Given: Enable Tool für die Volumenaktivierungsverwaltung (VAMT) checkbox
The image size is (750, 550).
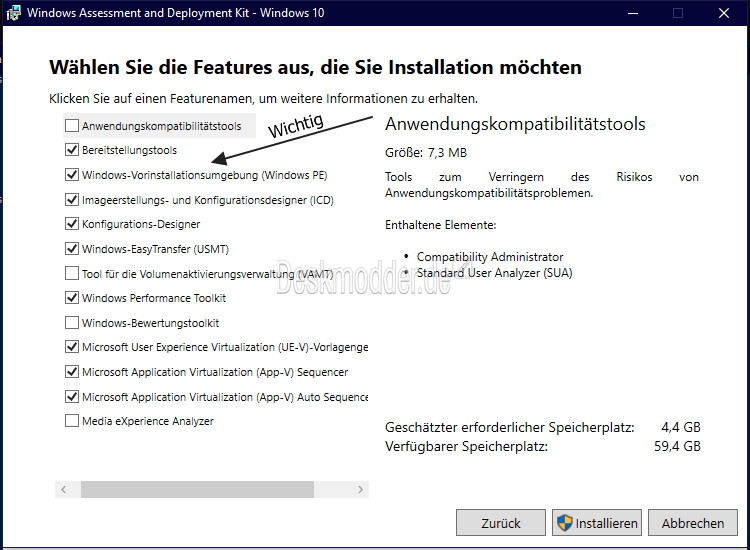Looking at the screenshot, I should [x=72, y=274].
